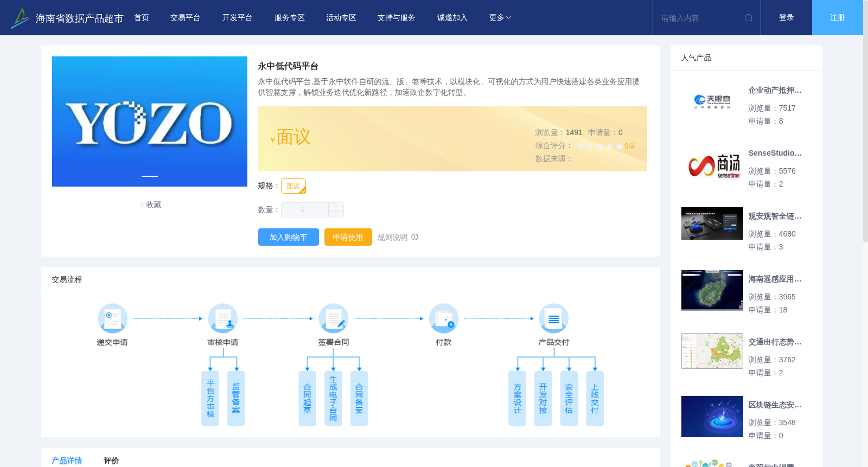Open 海南遥感应用 product thumbnail

(712, 290)
